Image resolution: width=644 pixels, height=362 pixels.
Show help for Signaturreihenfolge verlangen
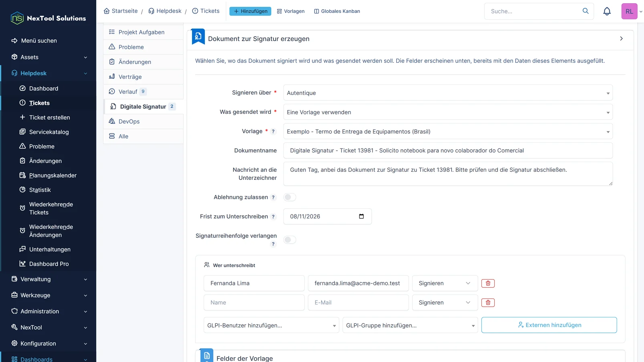point(273,244)
